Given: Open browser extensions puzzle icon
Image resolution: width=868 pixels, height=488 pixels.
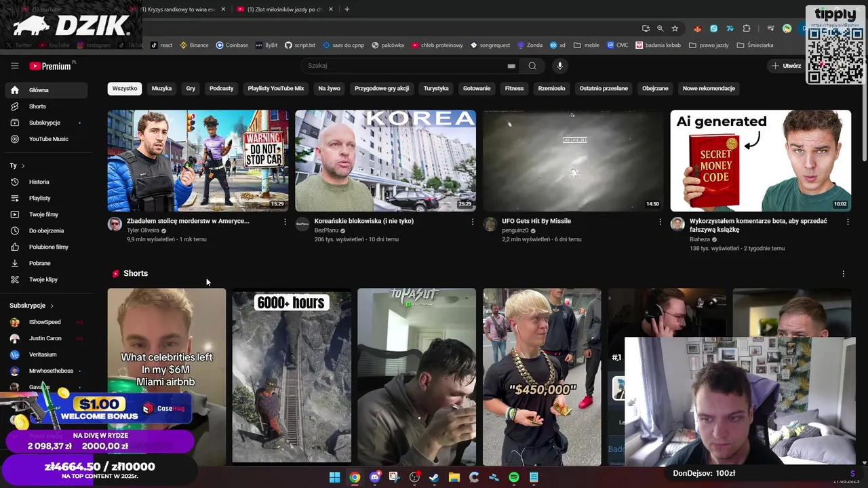Looking at the screenshot, I should tap(747, 28).
